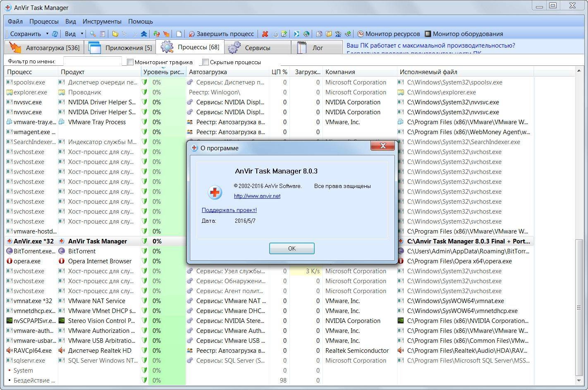Screen dimensions: 588x390
Task: Click the 3 K/s download value cell
Action: (306, 271)
